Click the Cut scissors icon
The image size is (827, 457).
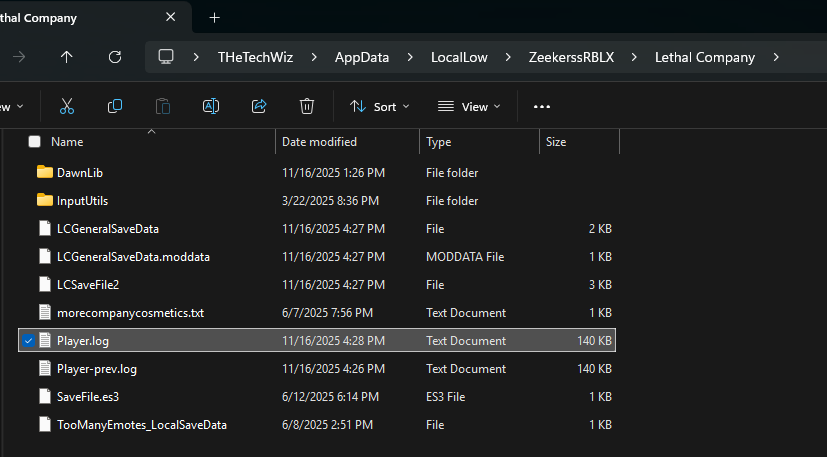[x=67, y=106]
